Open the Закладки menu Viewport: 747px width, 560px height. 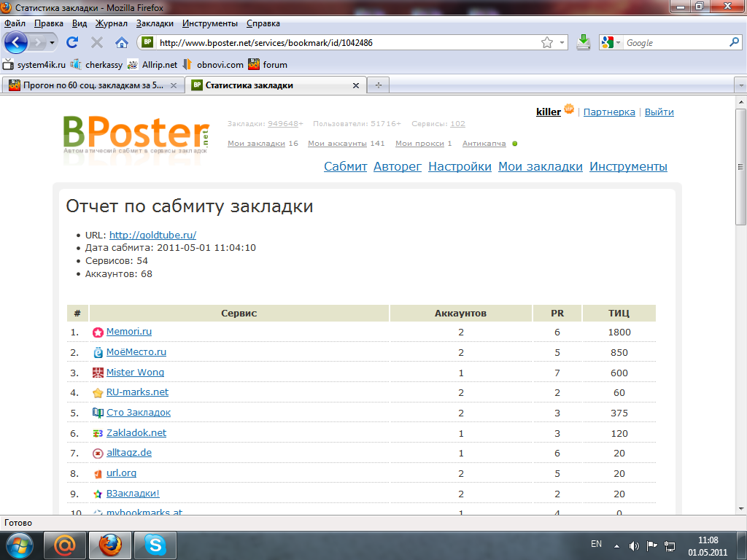155,23
